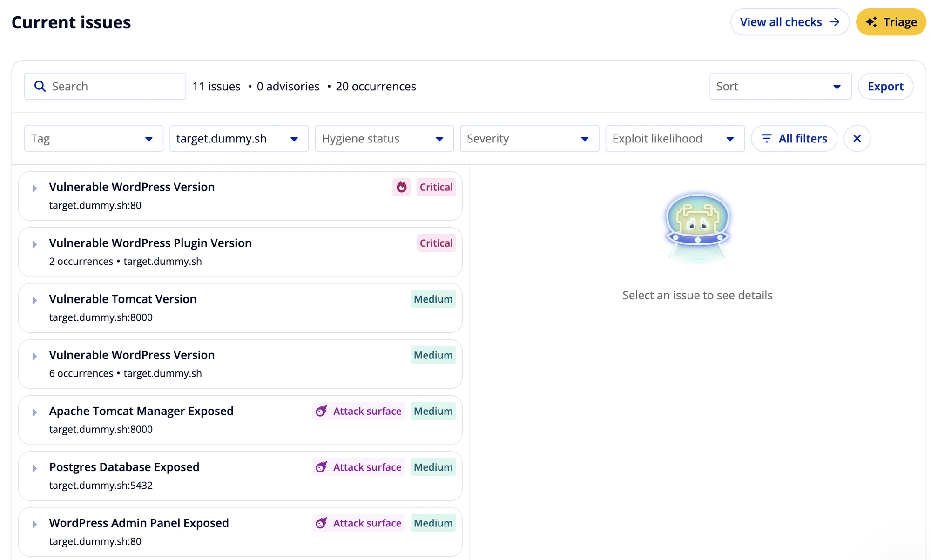Viewport: 931px width, 560px height.
Task: Click the Triage button
Action: tap(891, 22)
